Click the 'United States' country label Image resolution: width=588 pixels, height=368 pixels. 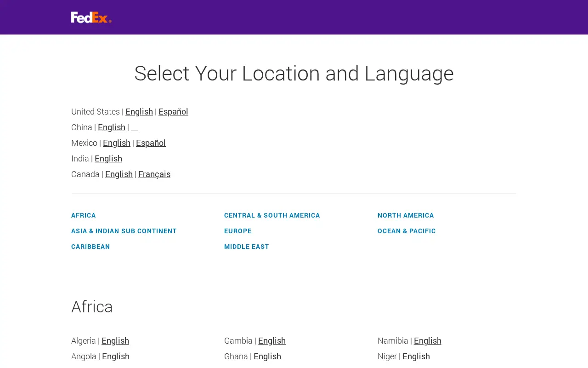pos(96,111)
